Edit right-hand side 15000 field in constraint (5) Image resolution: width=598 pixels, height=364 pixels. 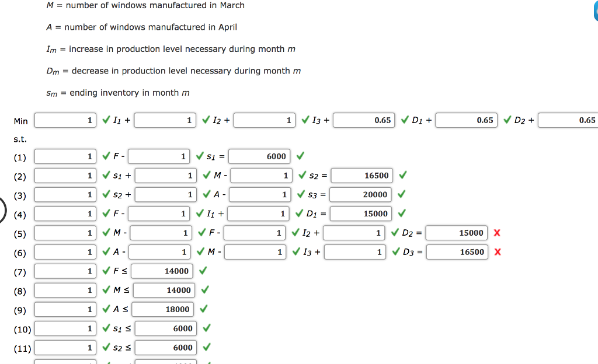(x=456, y=233)
